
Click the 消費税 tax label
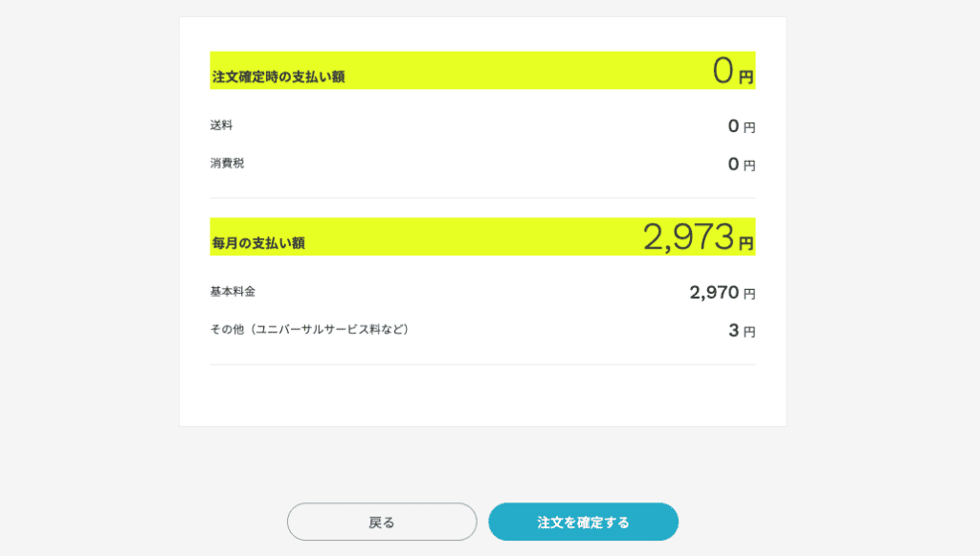pos(227,163)
